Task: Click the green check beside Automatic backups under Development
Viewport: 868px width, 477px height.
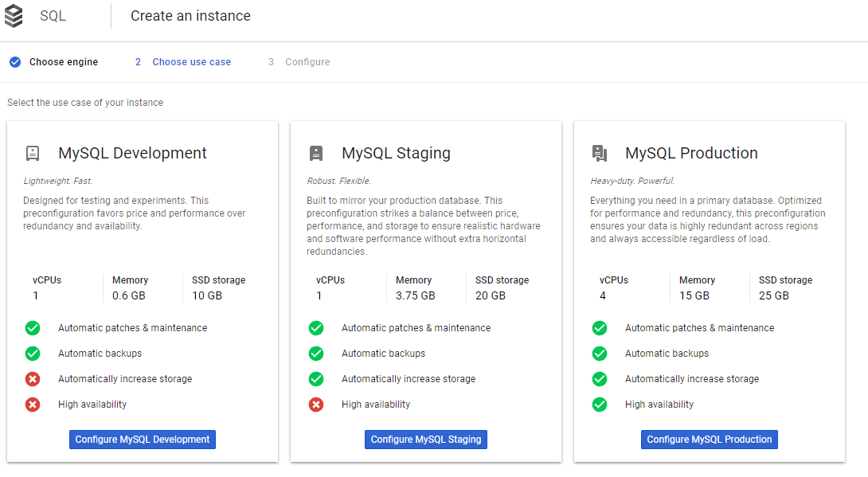Action: pyautogui.click(x=33, y=353)
